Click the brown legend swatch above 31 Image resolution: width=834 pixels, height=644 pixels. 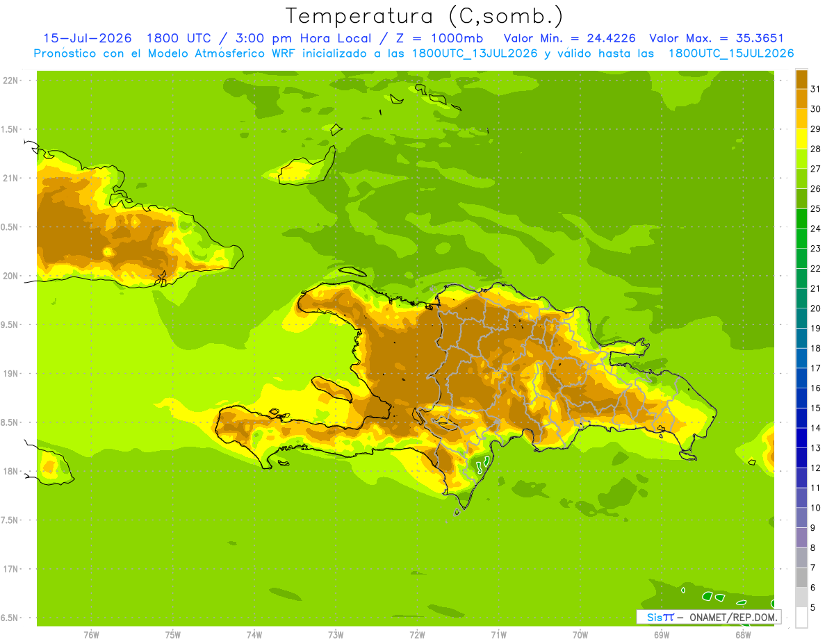coord(801,79)
